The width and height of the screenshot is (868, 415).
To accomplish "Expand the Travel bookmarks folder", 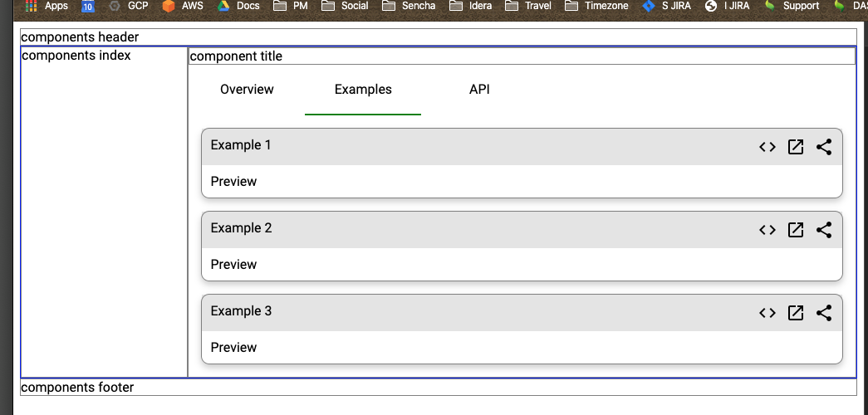I will tap(528, 6).
